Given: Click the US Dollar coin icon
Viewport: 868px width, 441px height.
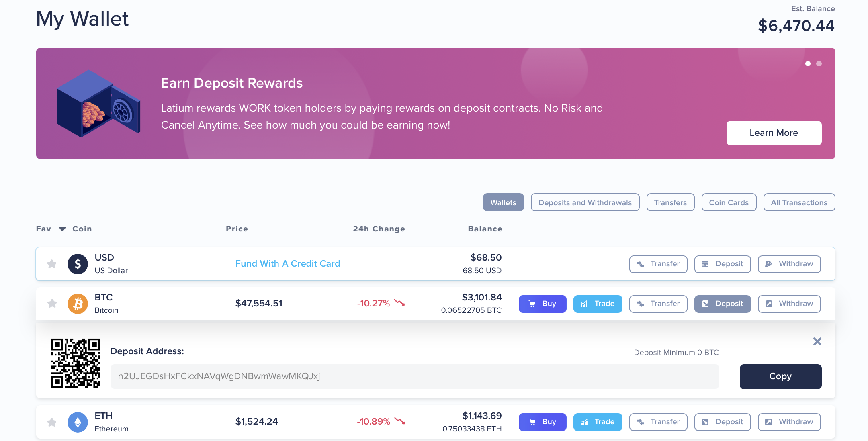Looking at the screenshot, I should 78,264.
